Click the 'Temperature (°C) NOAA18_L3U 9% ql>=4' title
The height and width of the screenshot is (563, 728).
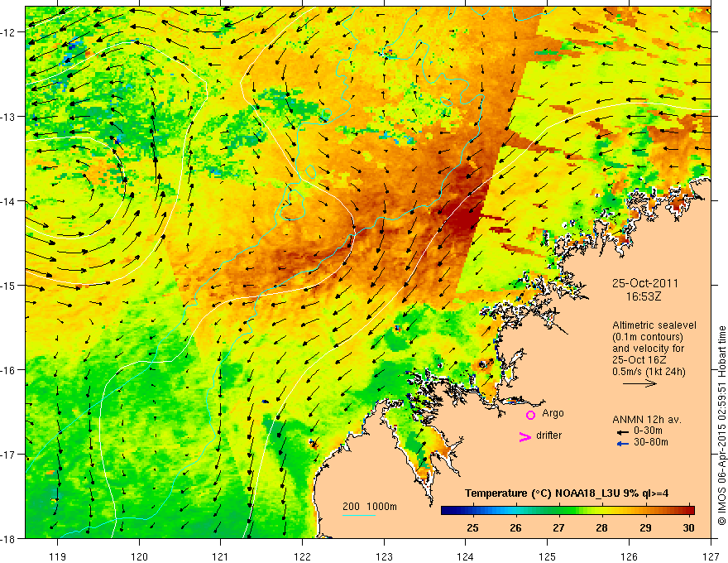(x=567, y=493)
